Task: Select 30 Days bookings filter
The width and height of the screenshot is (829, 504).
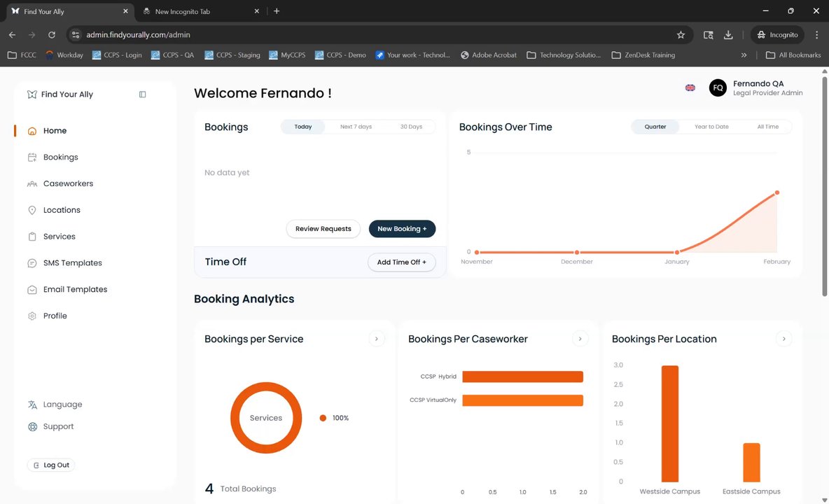Action: (411, 127)
